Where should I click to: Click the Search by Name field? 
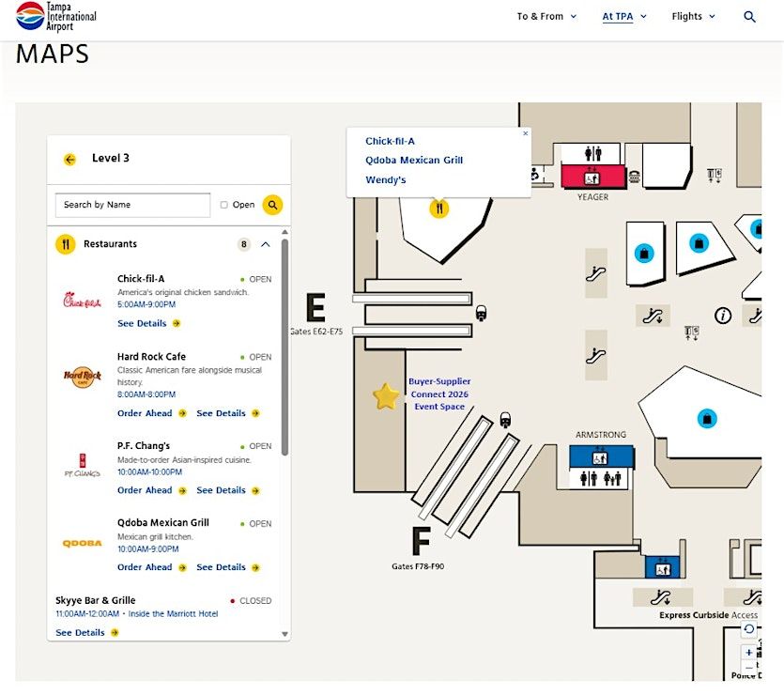[132, 205]
